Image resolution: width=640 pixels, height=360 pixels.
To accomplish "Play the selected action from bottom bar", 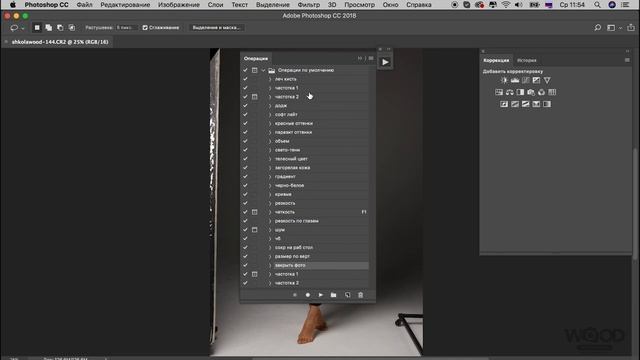I will [x=321, y=295].
